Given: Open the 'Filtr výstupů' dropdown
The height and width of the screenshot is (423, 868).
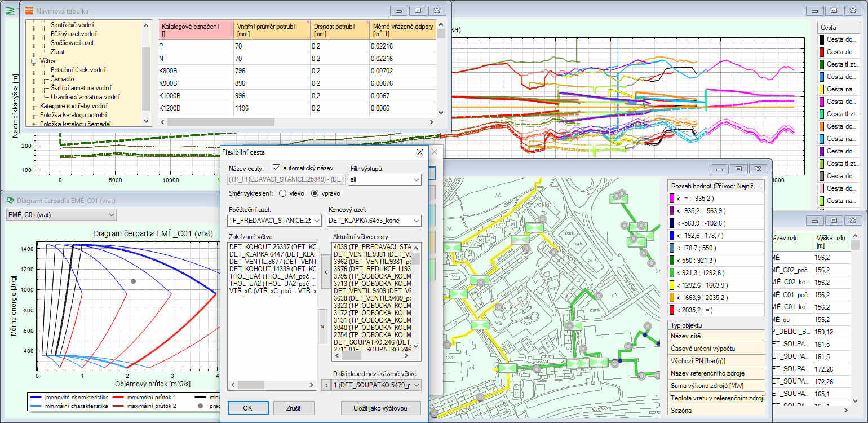Looking at the screenshot, I should [x=416, y=179].
